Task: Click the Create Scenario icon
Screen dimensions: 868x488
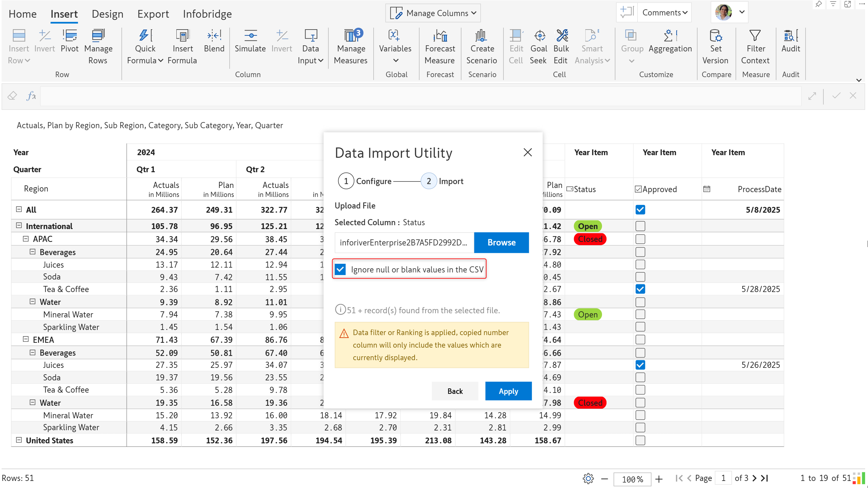Action: click(x=482, y=36)
